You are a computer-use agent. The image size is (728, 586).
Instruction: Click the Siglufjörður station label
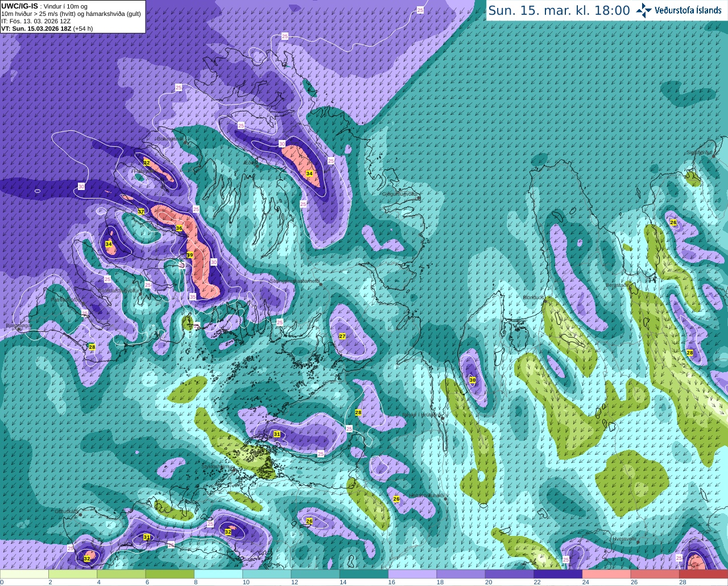700,152
